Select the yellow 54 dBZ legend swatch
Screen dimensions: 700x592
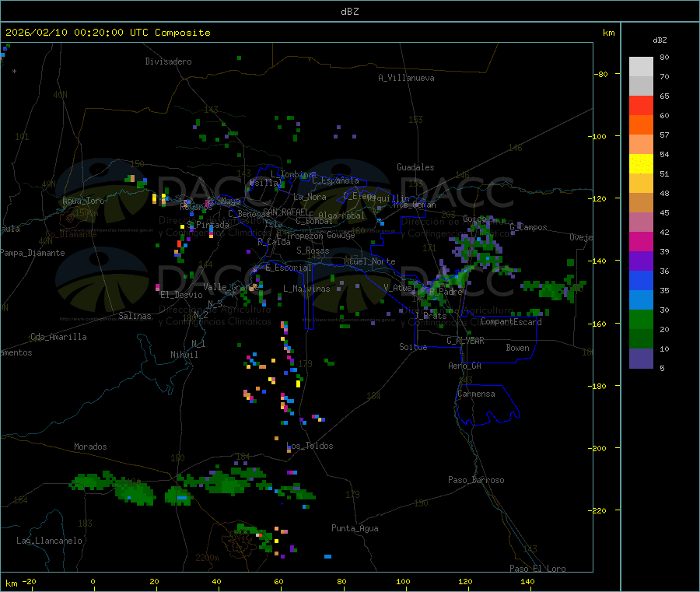click(641, 164)
